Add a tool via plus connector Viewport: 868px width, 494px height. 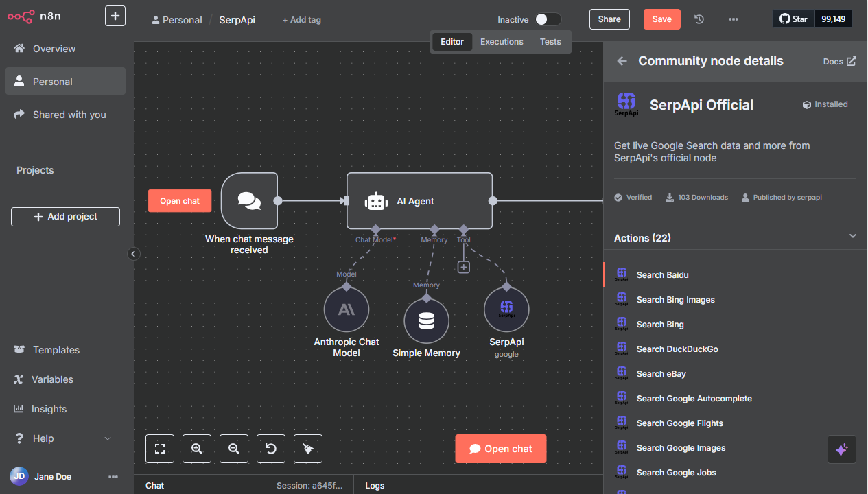click(464, 268)
